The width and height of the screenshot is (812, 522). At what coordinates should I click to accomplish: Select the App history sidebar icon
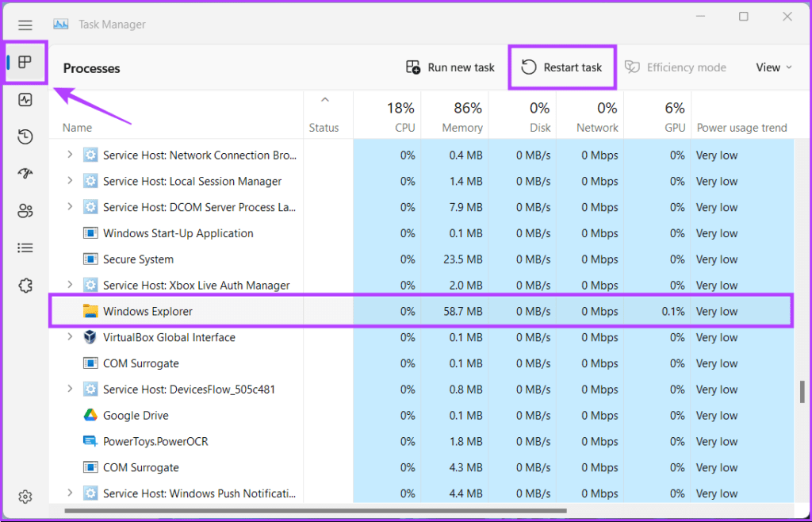[25, 136]
